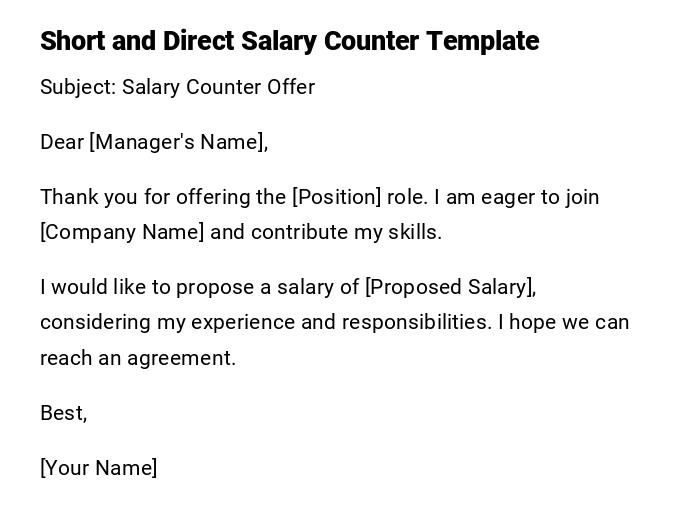Click the Best, closing line
The height and width of the screenshot is (530, 700).
63,413
